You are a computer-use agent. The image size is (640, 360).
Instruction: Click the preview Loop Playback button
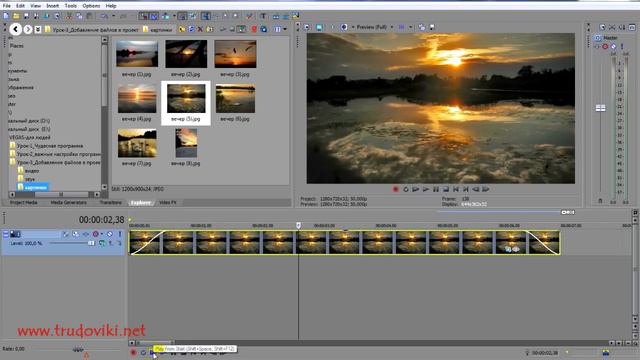click(x=405, y=189)
